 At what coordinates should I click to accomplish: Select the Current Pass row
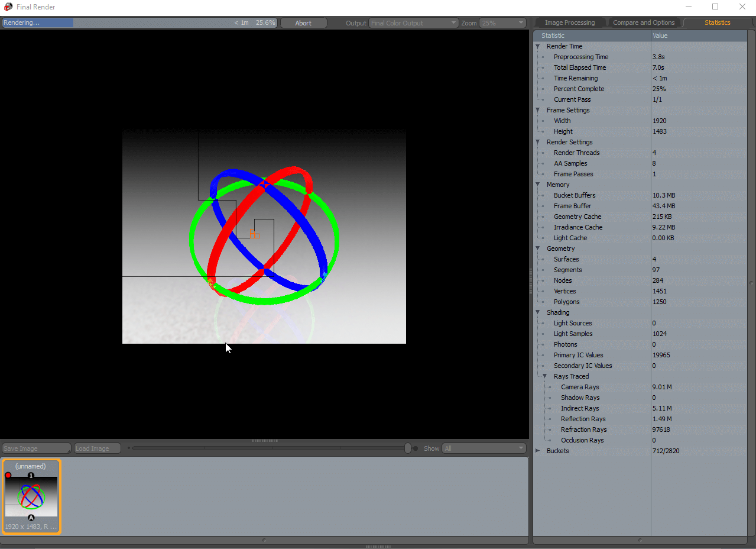point(641,99)
